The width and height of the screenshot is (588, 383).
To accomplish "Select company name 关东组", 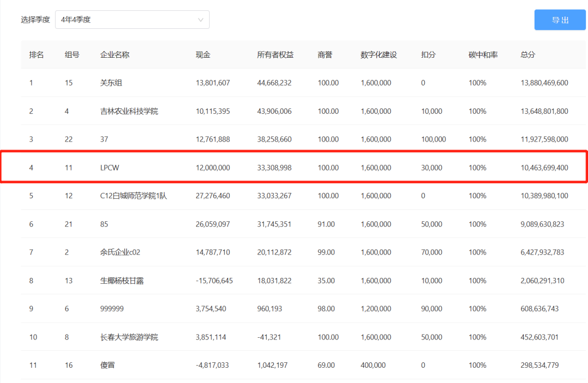I will (x=111, y=83).
